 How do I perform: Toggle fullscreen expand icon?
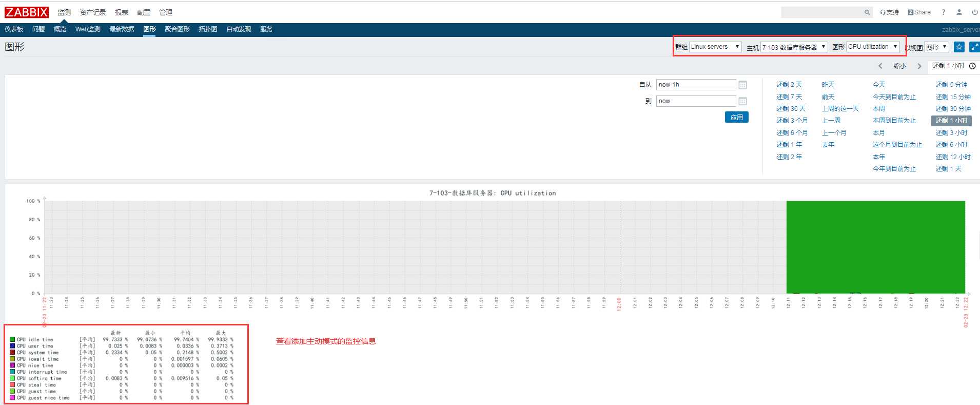pyautogui.click(x=974, y=47)
